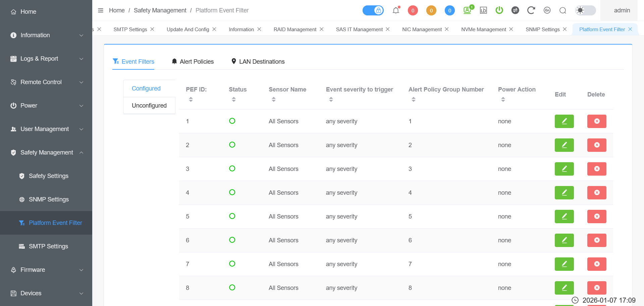Click the green power status icon

499,10
